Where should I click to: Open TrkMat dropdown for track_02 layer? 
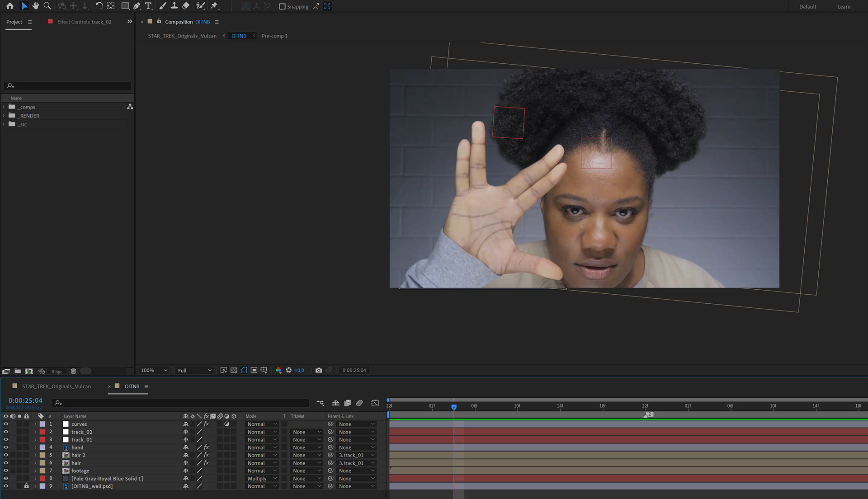307,432
